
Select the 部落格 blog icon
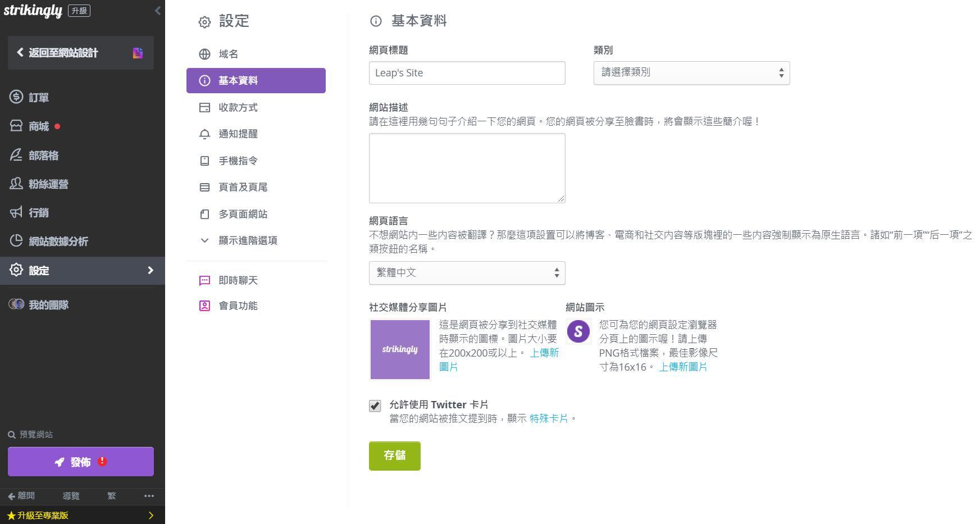pos(17,156)
